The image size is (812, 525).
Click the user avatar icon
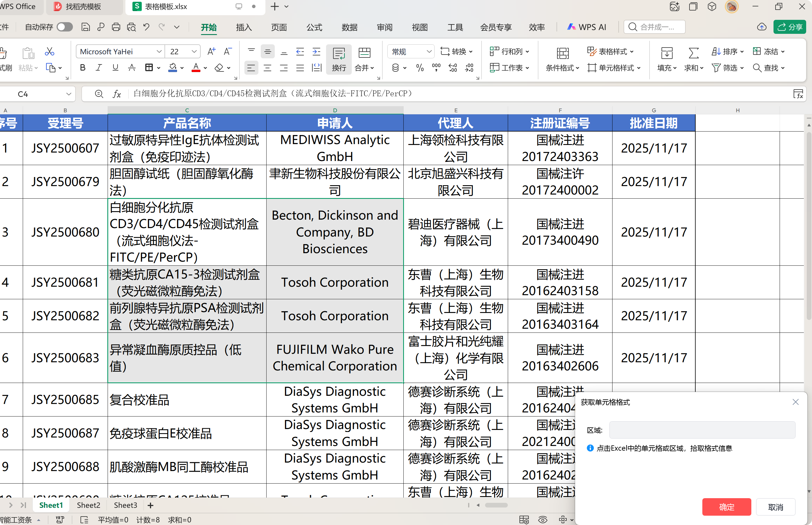click(731, 6)
